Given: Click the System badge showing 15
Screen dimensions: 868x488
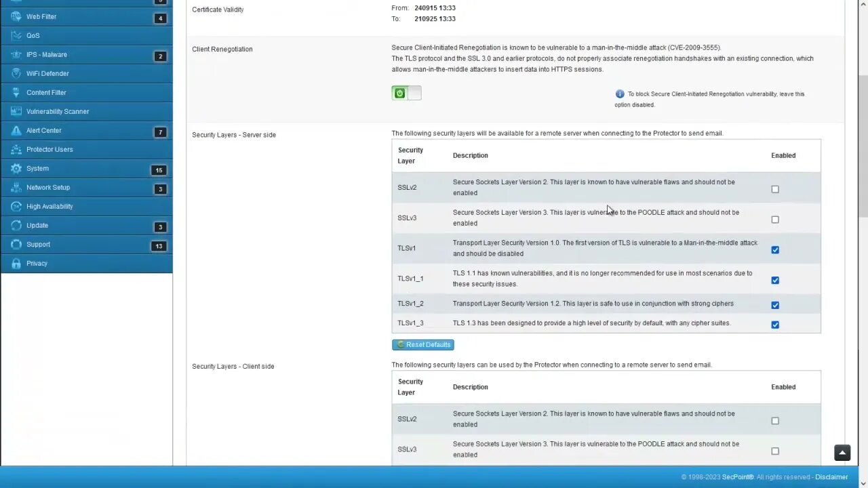Looking at the screenshot, I should 159,170.
